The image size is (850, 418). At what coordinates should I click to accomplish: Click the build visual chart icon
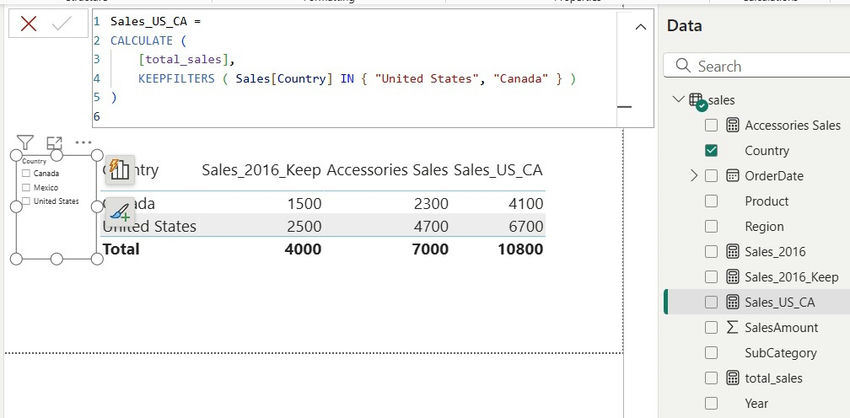pos(119,169)
